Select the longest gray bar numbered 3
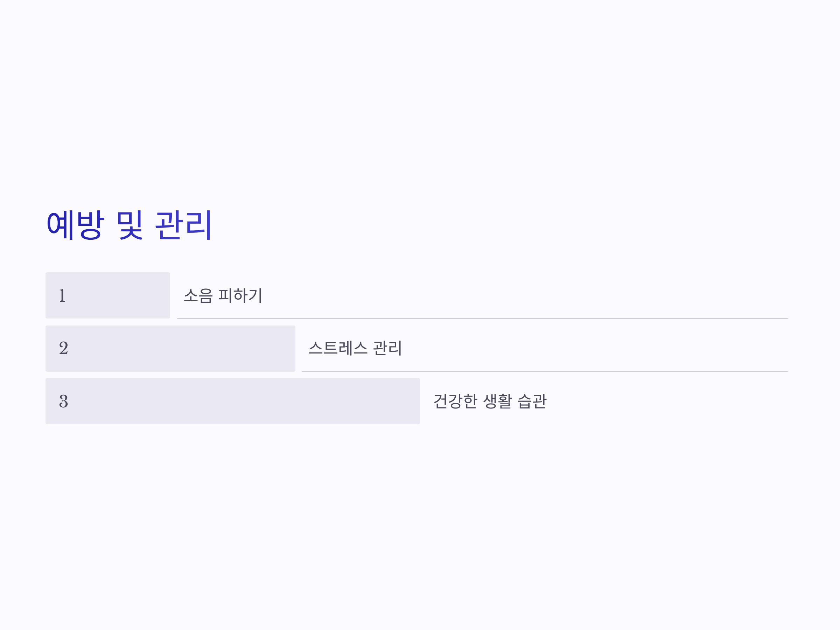Image resolution: width=840 pixels, height=630 pixels. coord(233,401)
